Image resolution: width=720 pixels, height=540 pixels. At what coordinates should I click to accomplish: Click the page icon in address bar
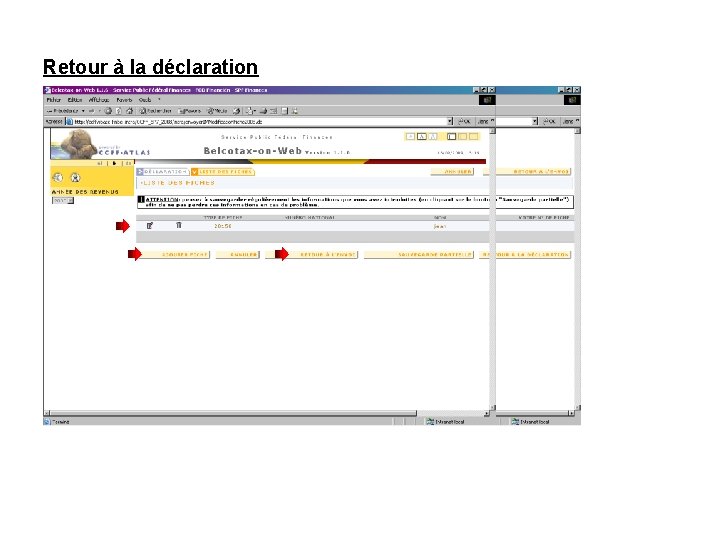pyautogui.click(x=69, y=122)
